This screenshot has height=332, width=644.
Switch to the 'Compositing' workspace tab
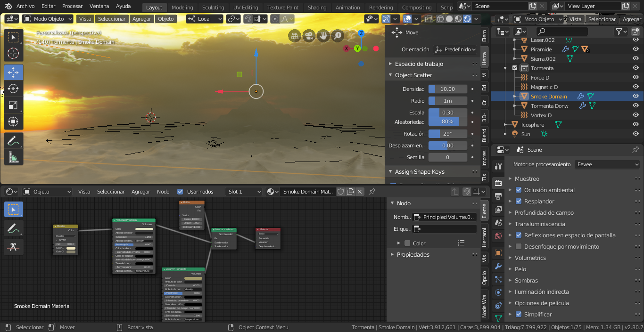coord(417,8)
